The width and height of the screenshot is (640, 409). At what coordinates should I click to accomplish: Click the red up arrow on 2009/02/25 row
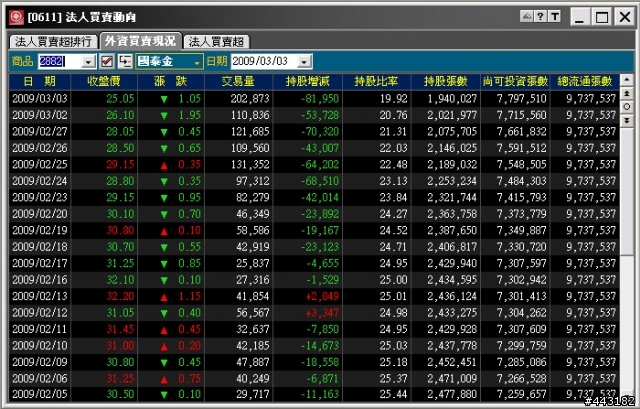[x=164, y=165]
